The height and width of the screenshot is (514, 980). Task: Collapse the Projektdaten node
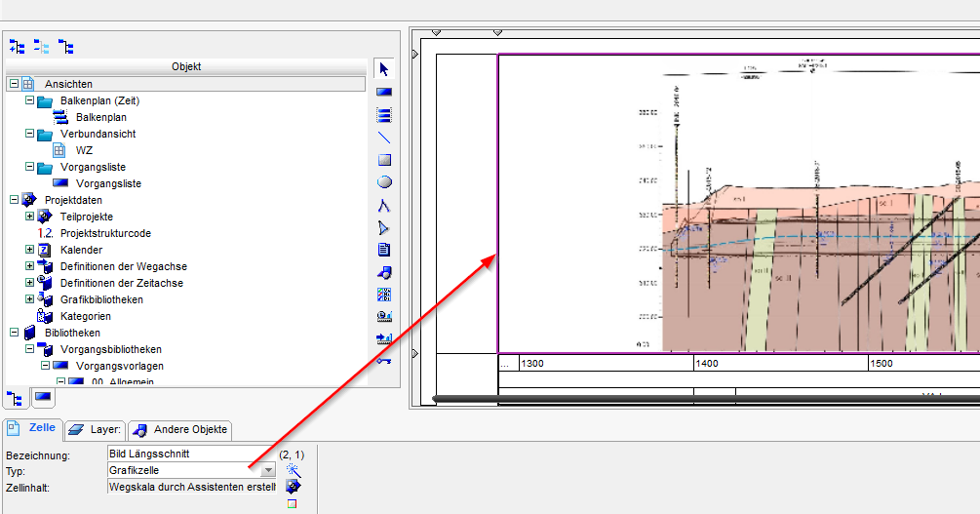pyautogui.click(x=14, y=200)
